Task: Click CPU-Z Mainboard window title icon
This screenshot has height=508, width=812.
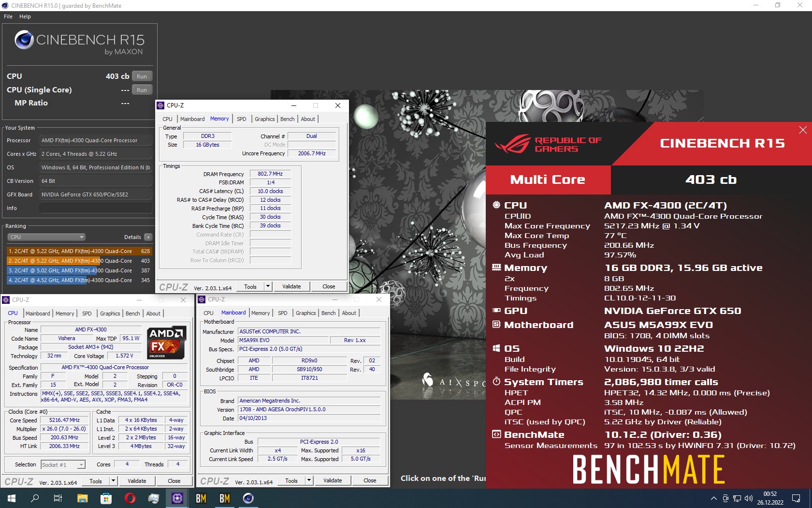Action: 202,299
